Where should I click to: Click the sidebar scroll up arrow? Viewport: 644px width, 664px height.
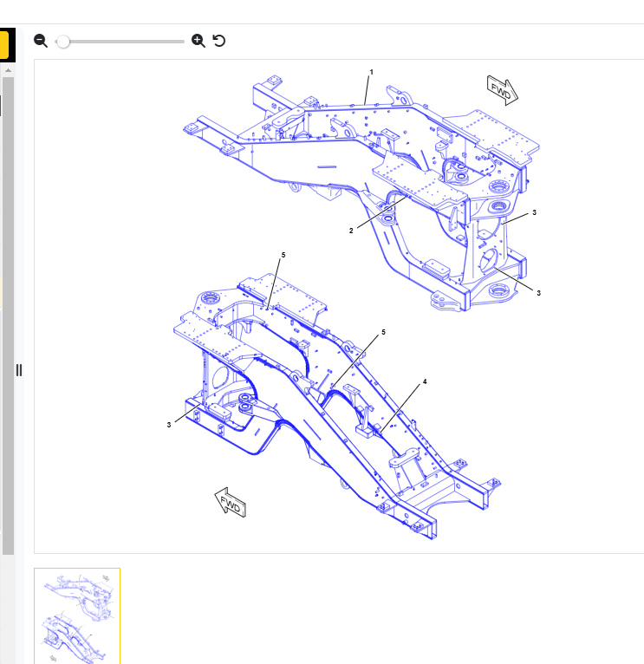(8, 69)
